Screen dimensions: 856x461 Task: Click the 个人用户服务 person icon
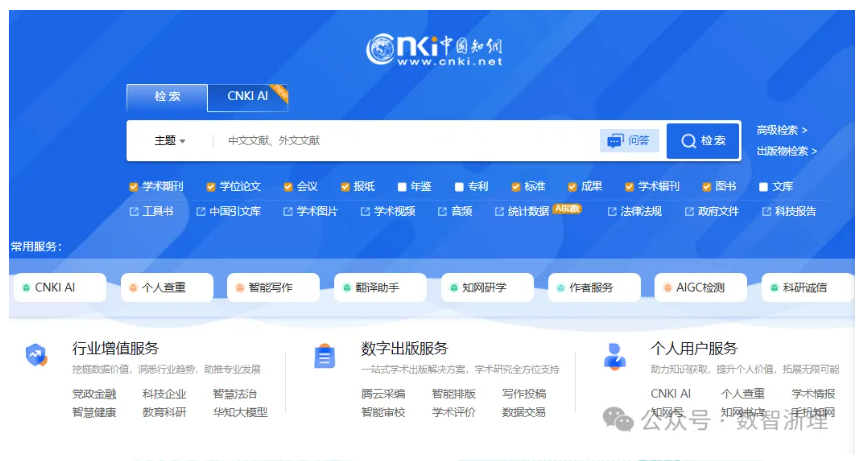point(615,355)
